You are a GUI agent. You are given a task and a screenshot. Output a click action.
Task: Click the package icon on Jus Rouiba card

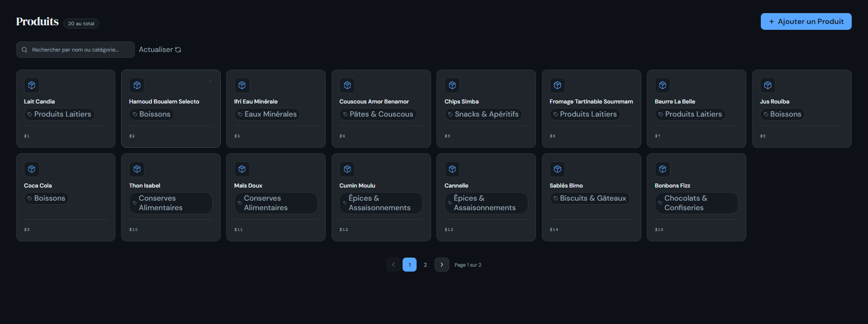[x=768, y=85]
